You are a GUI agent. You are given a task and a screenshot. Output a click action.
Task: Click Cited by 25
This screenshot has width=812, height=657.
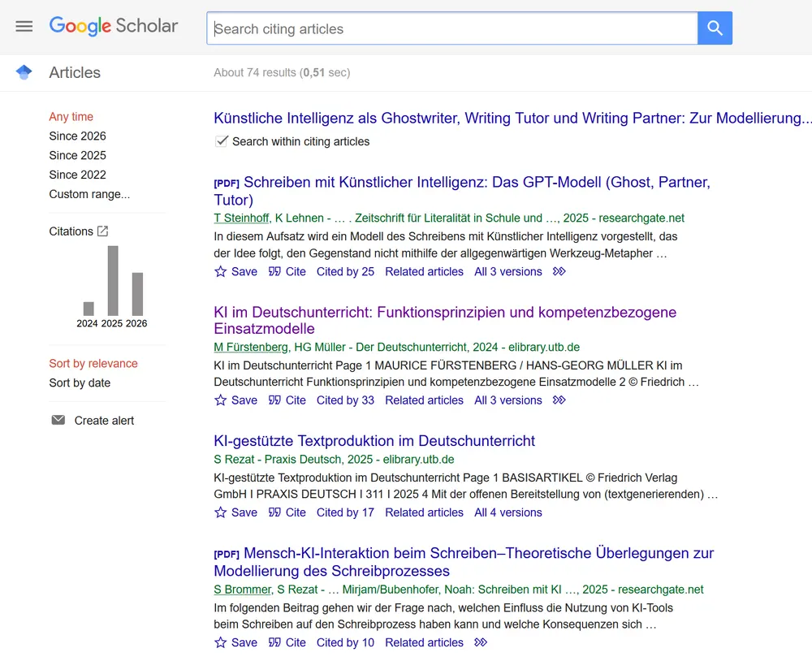click(x=345, y=271)
